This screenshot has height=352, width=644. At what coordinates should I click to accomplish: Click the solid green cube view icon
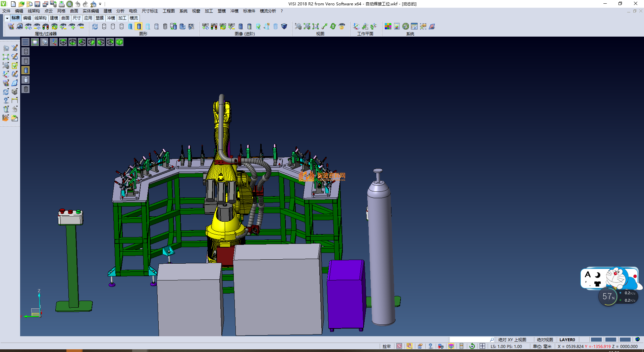(x=119, y=42)
